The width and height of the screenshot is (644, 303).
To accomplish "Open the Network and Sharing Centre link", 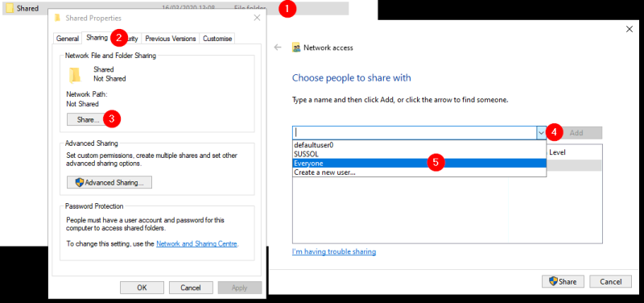I will [196, 244].
